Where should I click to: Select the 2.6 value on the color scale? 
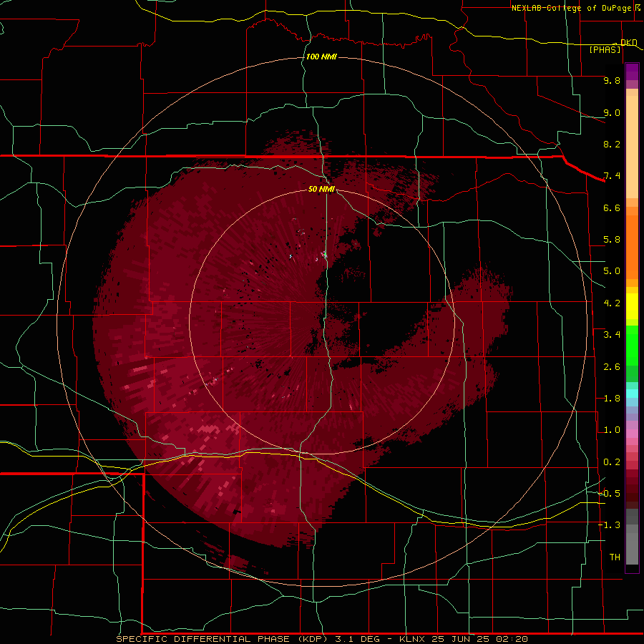coord(612,367)
